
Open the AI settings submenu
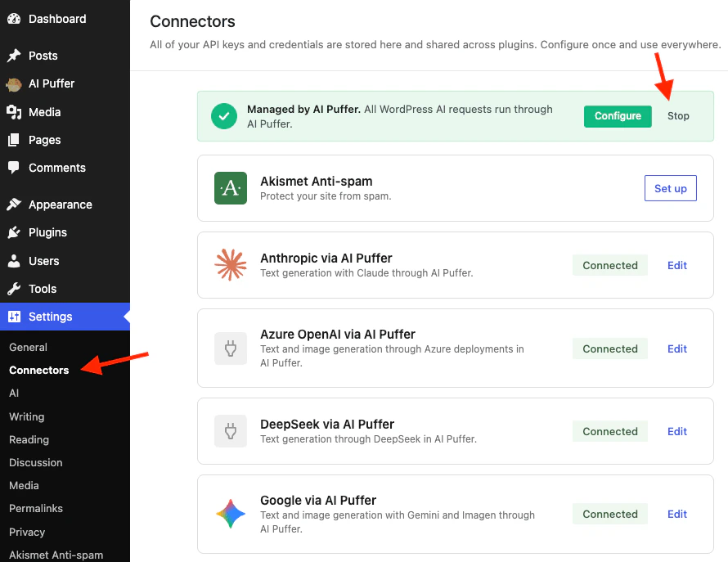pyautogui.click(x=14, y=393)
